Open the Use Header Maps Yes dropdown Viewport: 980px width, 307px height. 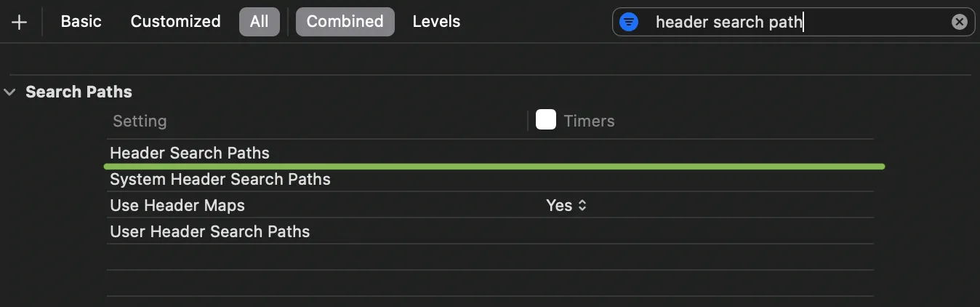pyautogui.click(x=566, y=206)
